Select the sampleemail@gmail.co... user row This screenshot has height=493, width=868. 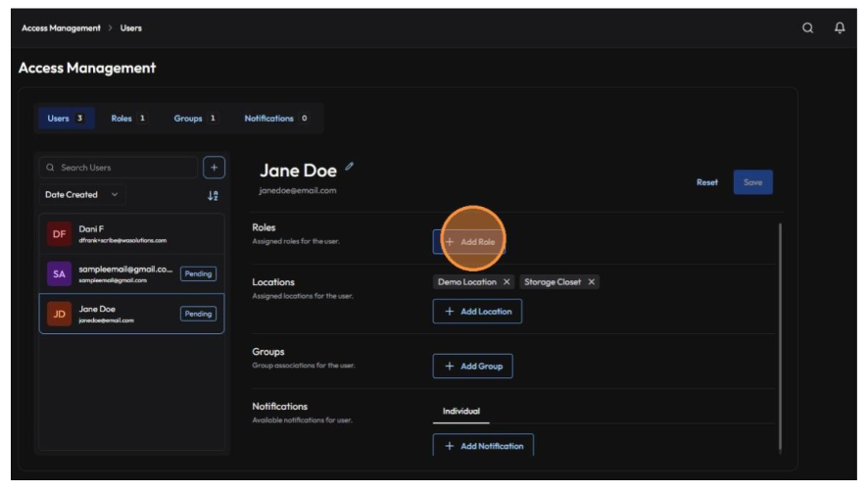131,273
